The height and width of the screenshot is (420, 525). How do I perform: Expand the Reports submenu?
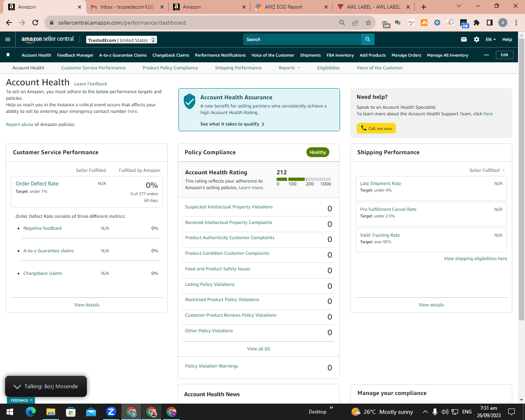point(290,68)
